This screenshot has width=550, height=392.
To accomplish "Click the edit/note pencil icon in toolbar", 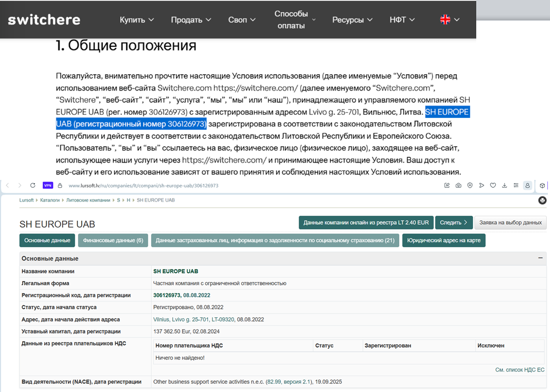I will click(x=447, y=185).
